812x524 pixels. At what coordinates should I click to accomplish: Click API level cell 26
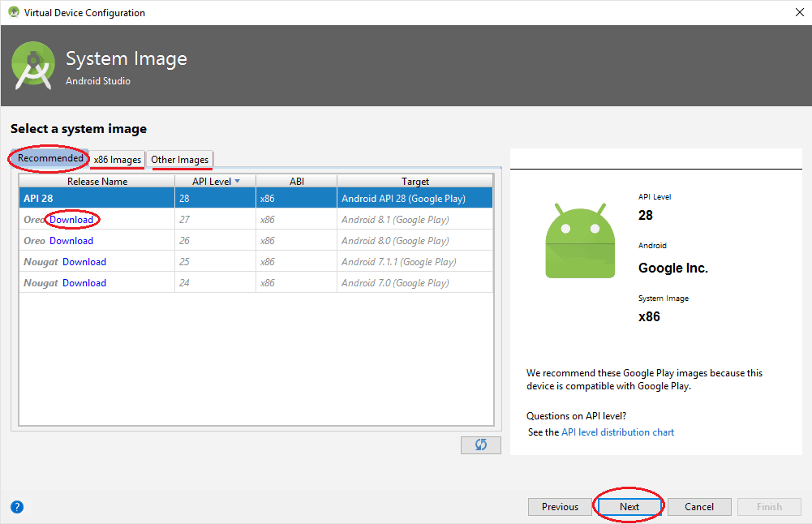point(216,241)
